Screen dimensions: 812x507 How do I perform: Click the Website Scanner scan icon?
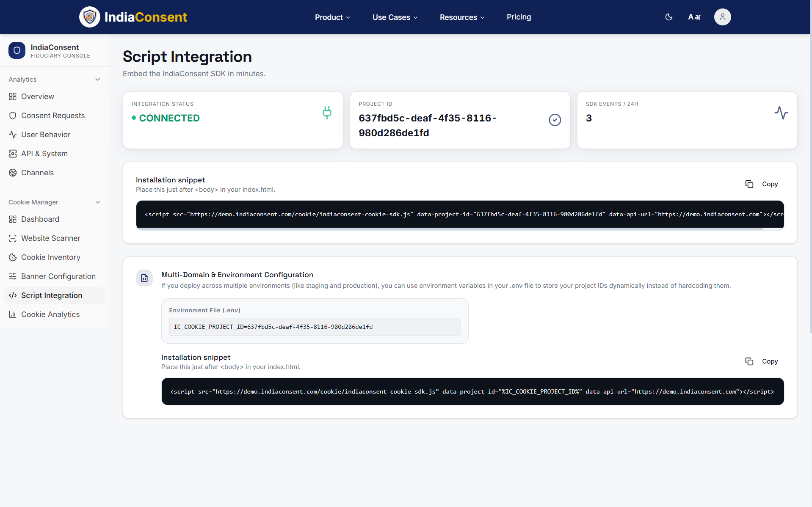pos(13,238)
